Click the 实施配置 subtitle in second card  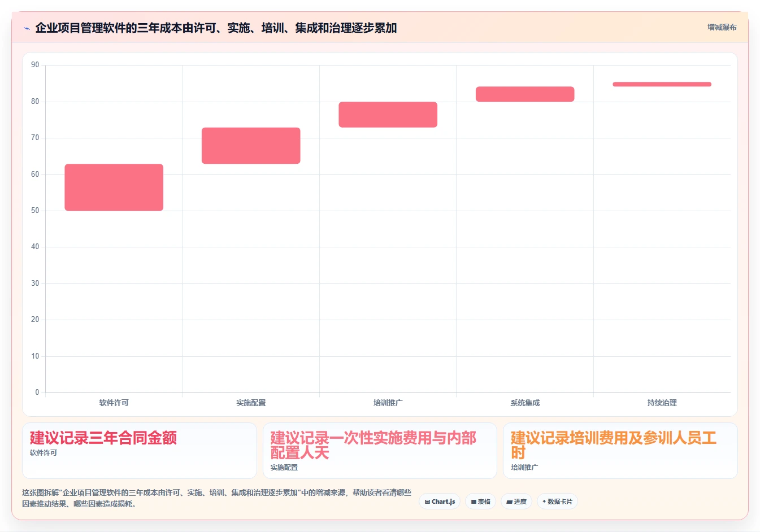(x=284, y=468)
